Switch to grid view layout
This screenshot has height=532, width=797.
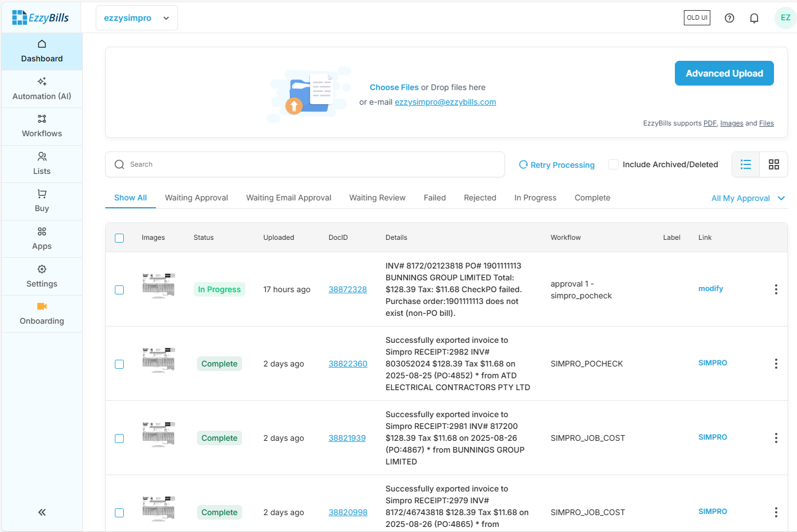[773, 164]
